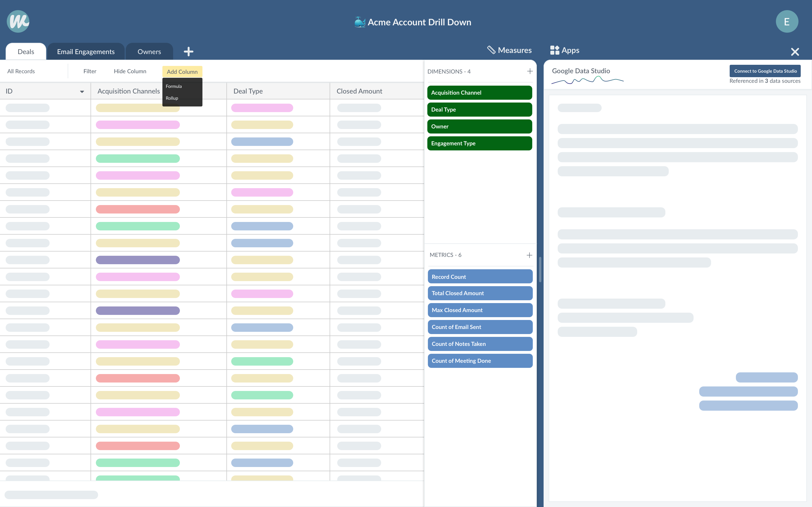Add a new tab with plus icon

(x=189, y=51)
